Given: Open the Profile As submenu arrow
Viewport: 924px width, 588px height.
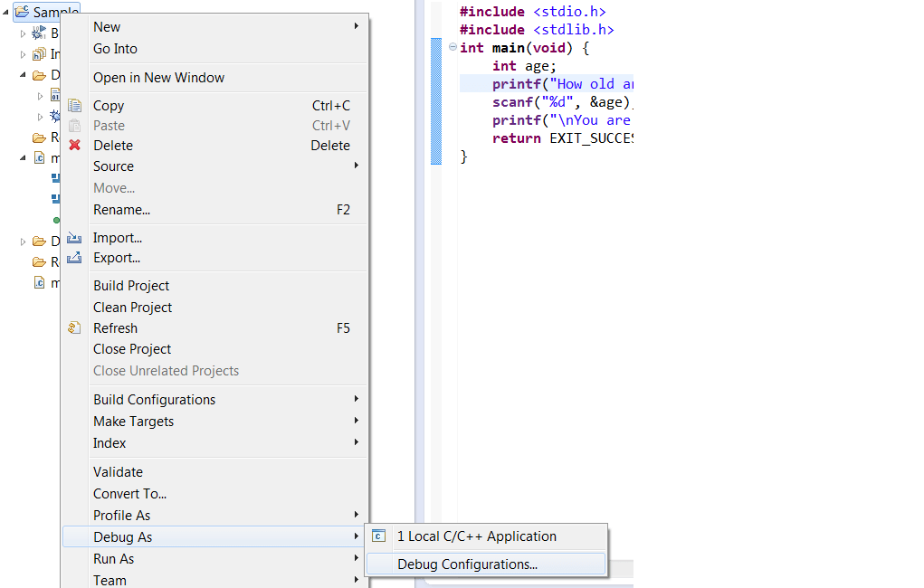Looking at the screenshot, I should coord(357,515).
